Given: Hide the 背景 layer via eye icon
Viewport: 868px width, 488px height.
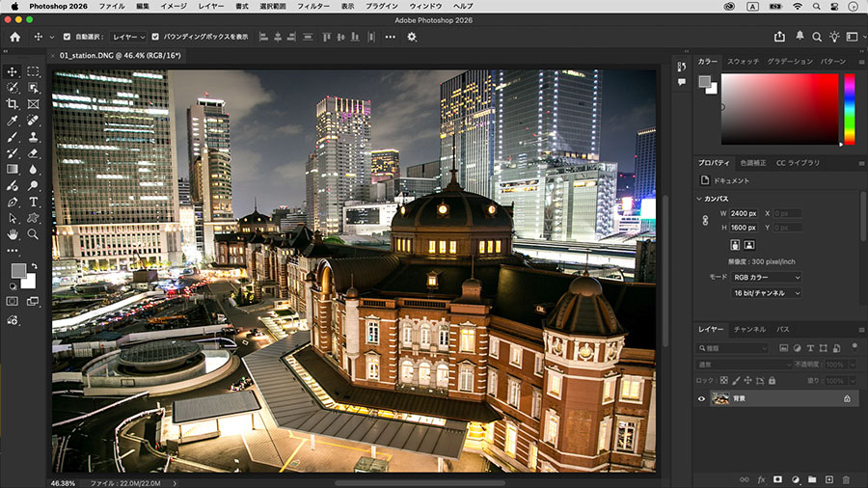Looking at the screenshot, I should [x=701, y=398].
